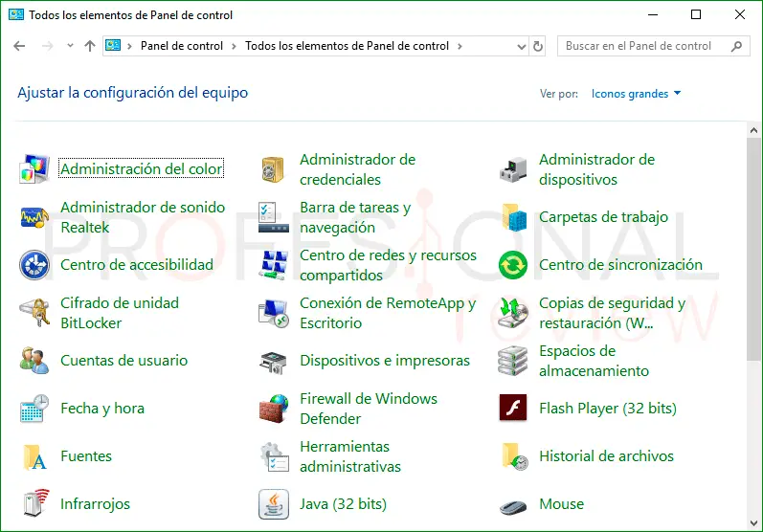Image resolution: width=763 pixels, height=532 pixels.
Task: Open Fuentes link text
Action: [x=86, y=456]
